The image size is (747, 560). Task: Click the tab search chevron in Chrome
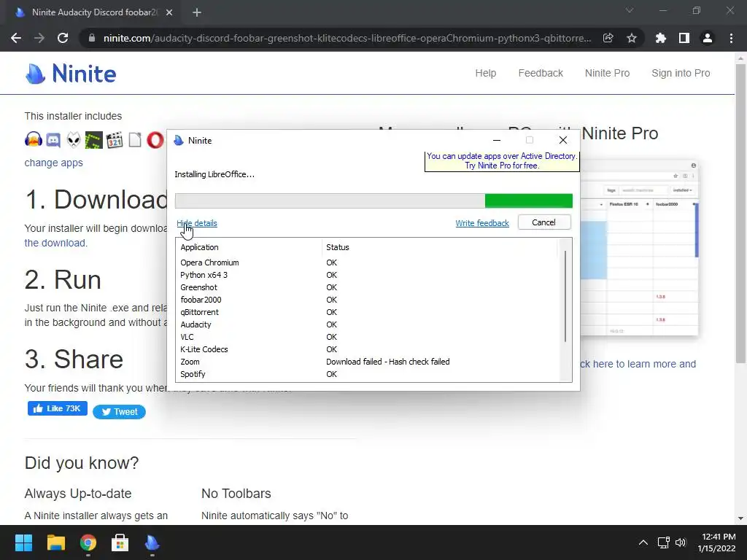click(630, 10)
